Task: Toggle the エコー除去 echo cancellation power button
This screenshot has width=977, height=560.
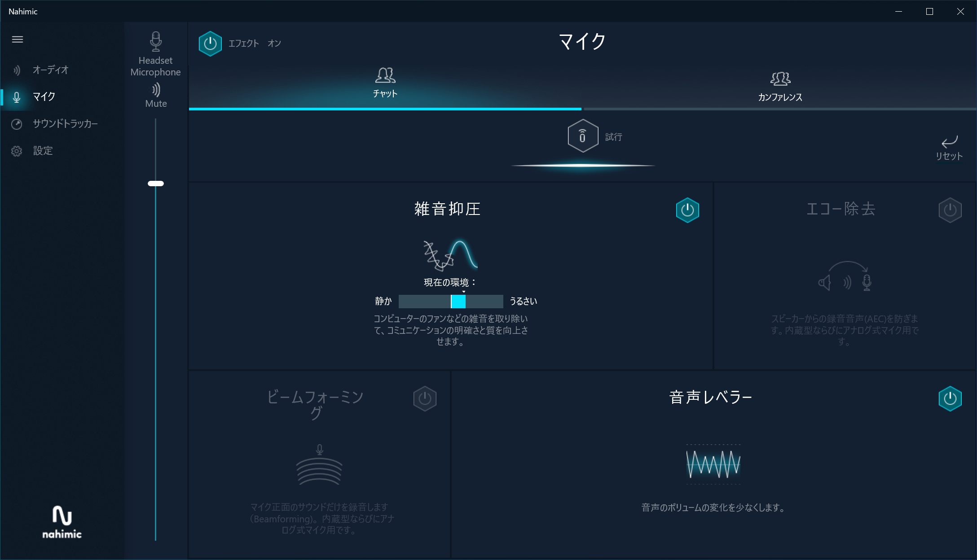Action: coord(950,210)
